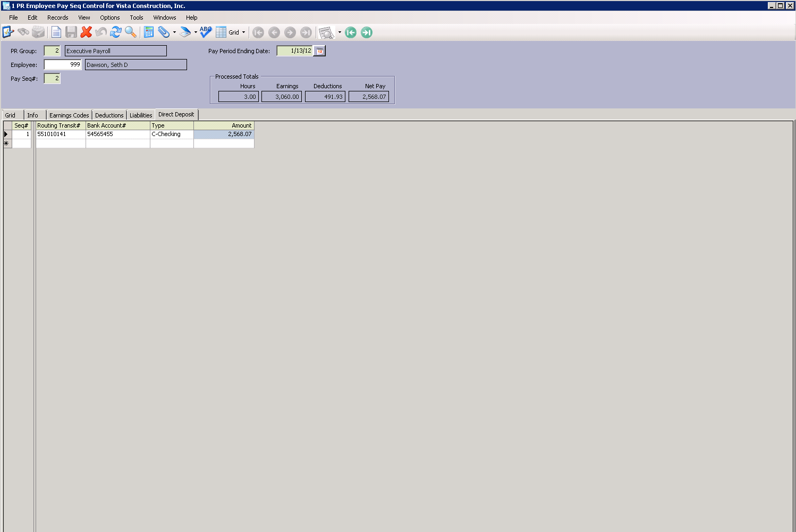Open the Tools menu
796x532 pixels.
point(137,18)
